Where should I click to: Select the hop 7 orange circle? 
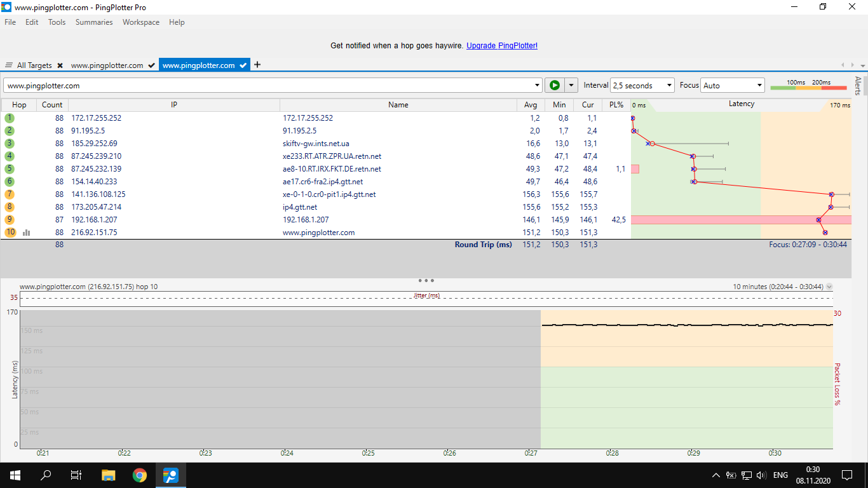click(10, 194)
